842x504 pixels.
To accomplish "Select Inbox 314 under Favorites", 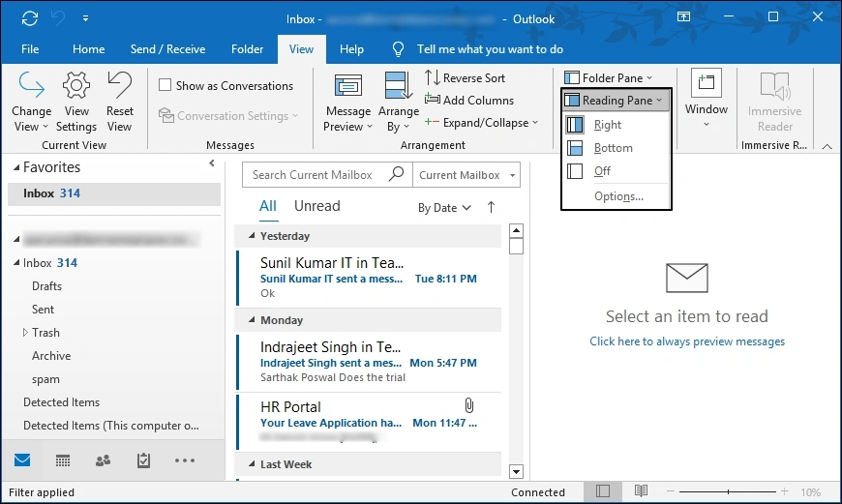I will tap(114, 193).
